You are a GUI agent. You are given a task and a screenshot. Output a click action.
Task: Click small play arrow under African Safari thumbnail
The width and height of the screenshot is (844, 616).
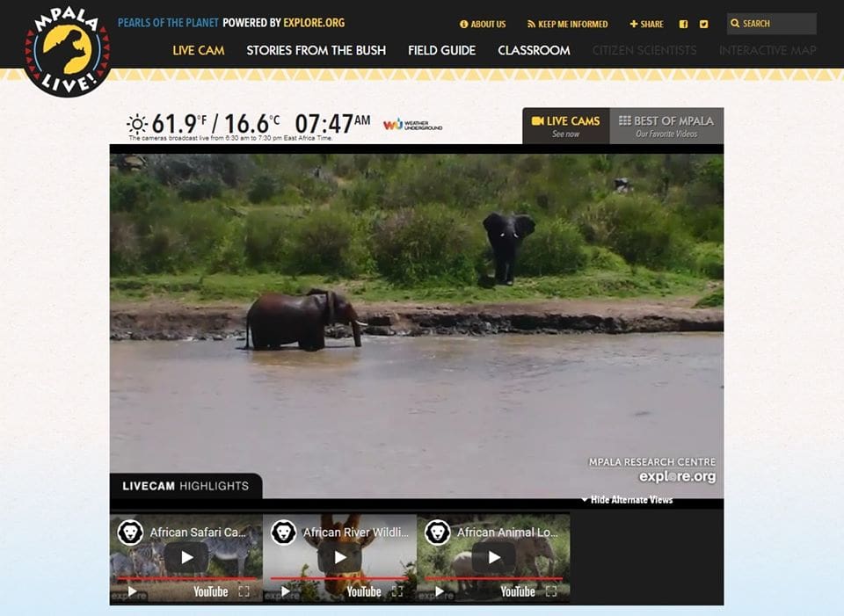tap(133, 591)
